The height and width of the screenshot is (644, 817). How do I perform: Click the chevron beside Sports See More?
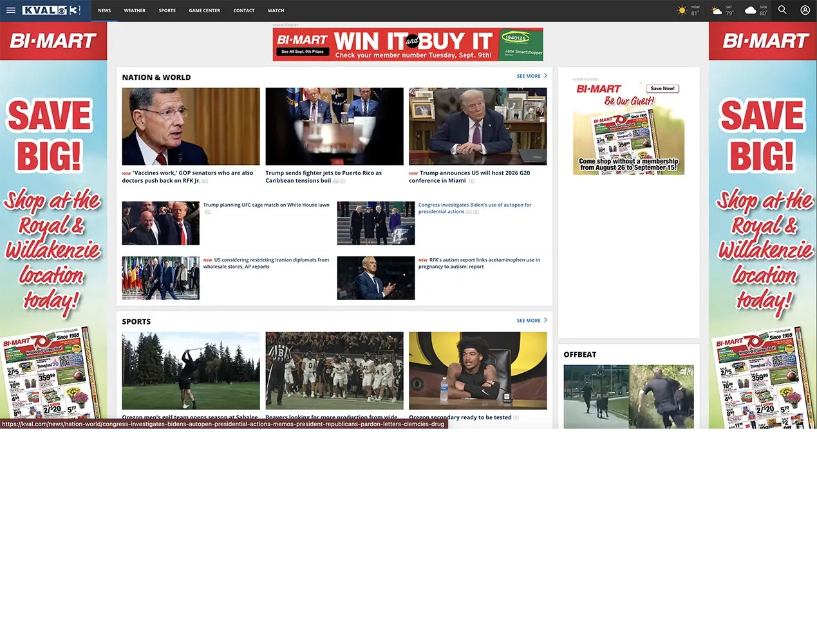coord(545,320)
